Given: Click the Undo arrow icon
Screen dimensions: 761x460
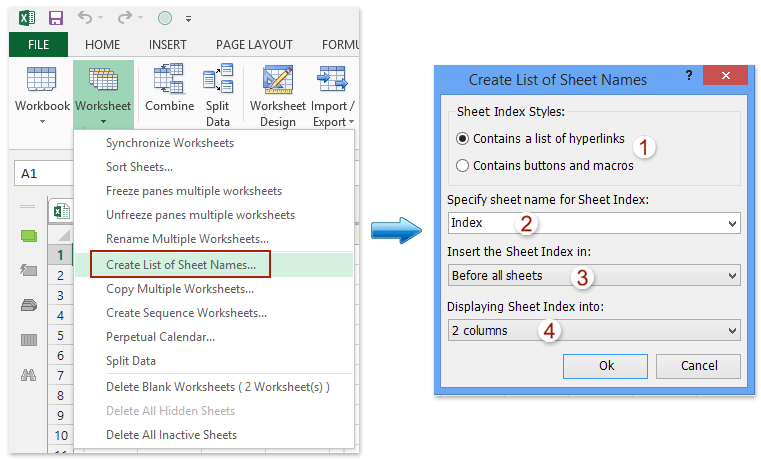Looking at the screenshot, I should click(x=85, y=17).
